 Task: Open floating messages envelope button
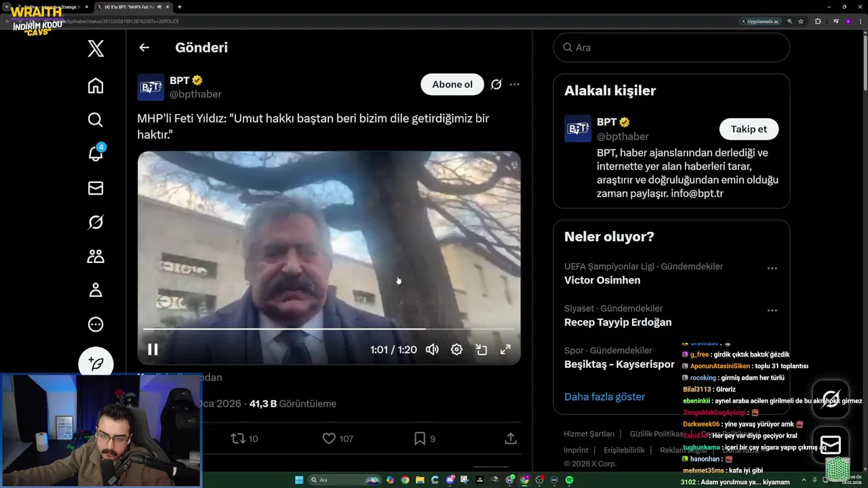(x=831, y=445)
